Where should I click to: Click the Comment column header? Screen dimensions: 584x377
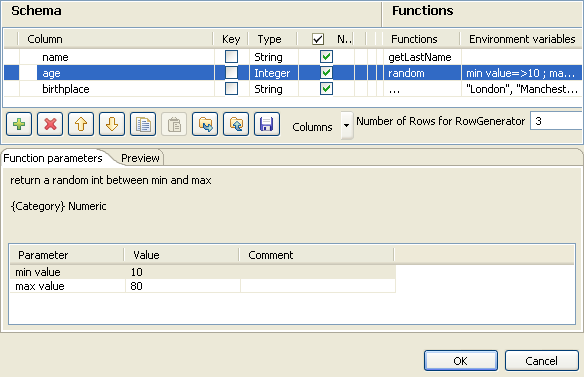pyautogui.click(x=317, y=255)
